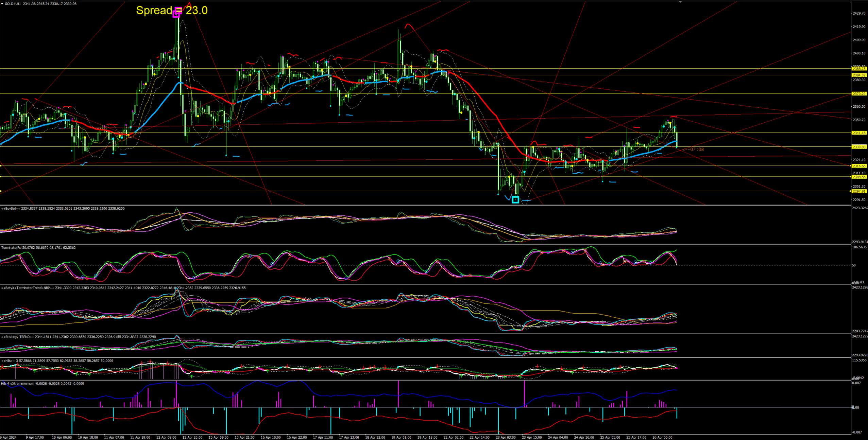Image resolution: width=868 pixels, height=440 pixels.
Task: Click the TerminatorRsi indicator label
Action: point(11,248)
